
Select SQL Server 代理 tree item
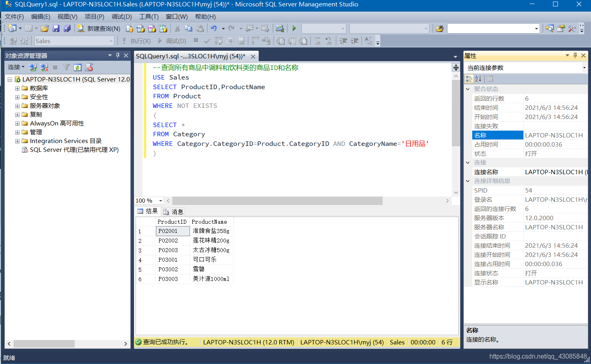point(74,150)
